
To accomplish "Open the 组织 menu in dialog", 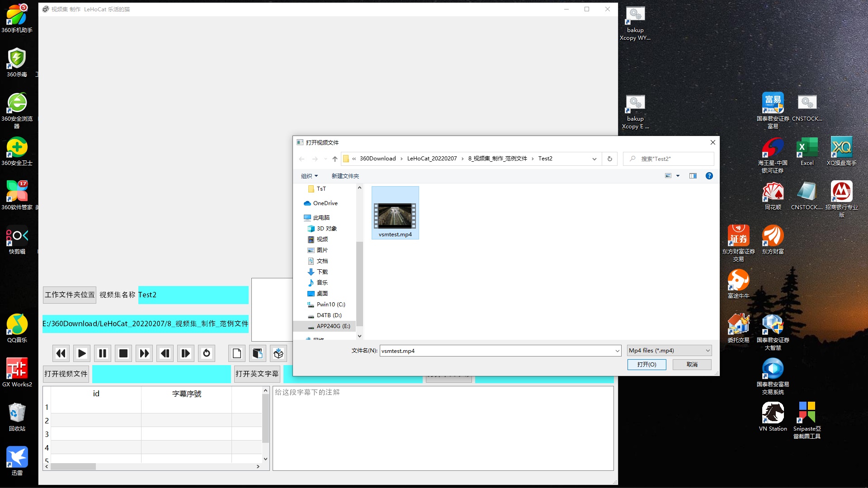I will (x=309, y=176).
